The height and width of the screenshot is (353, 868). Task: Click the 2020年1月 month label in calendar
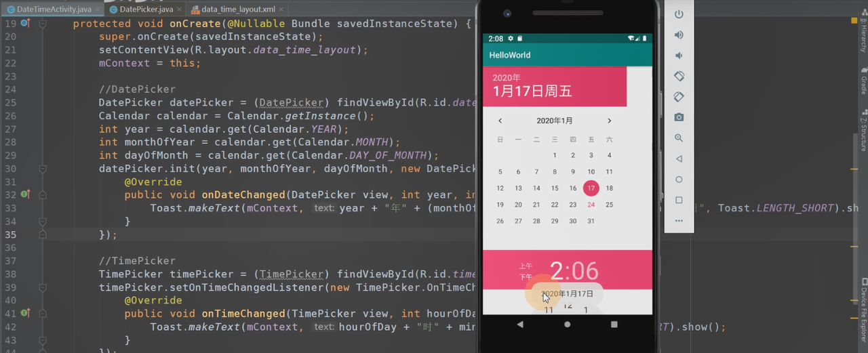[555, 121]
